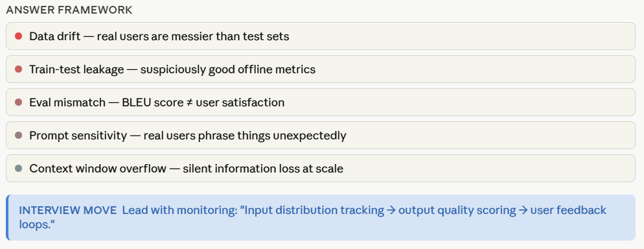This screenshot has height=249, width=644.
Task: Click the ANSWER FRAMEWORK heading
Action: pos(69,10)
